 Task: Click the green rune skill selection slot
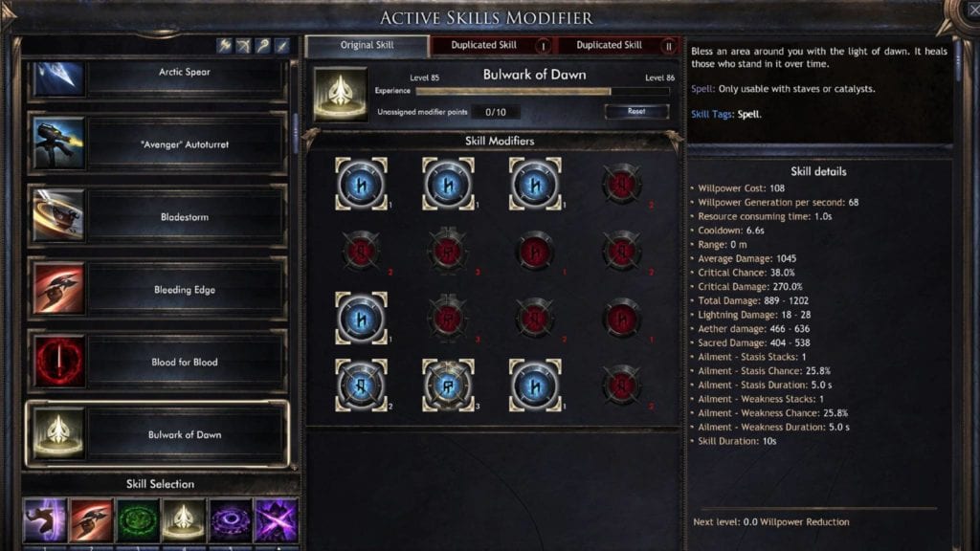coord(138,519)
